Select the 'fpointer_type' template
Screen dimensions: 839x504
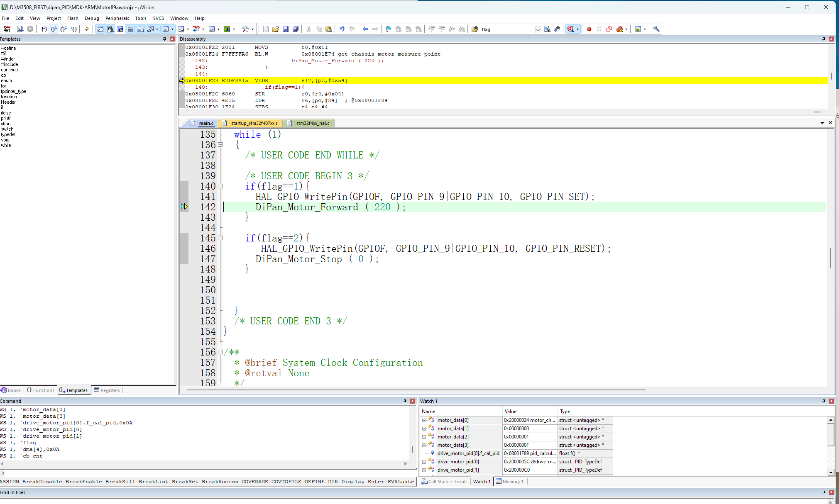click(14, 91)
